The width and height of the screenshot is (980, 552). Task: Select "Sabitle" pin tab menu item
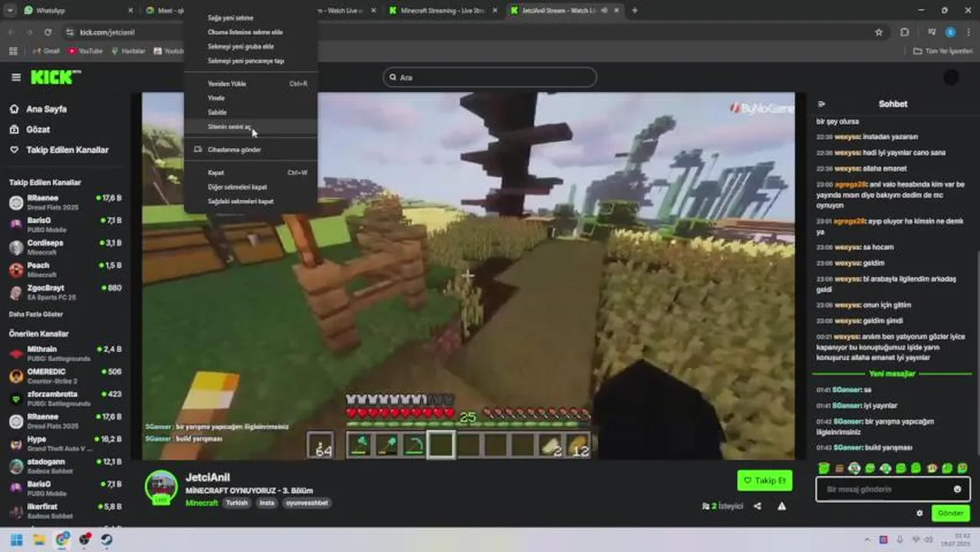(251, 112)
